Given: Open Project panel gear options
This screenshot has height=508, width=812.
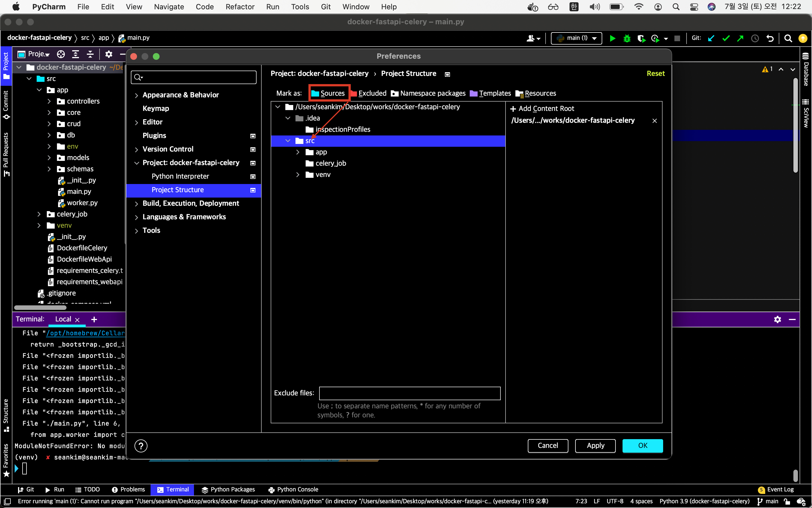Looking at the screenshot, I should pos(109,54).
